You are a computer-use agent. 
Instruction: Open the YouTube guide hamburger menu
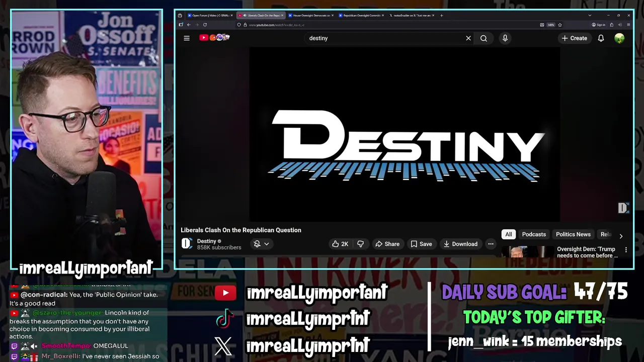[187, 38]
